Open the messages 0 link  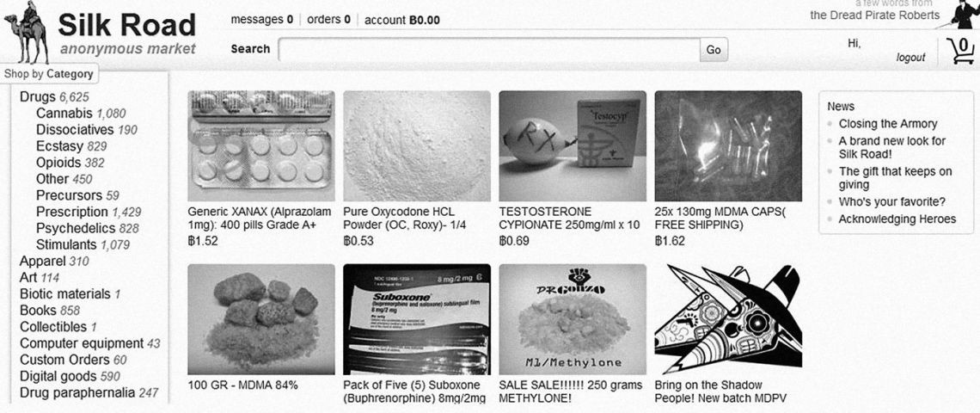(262, 20)
